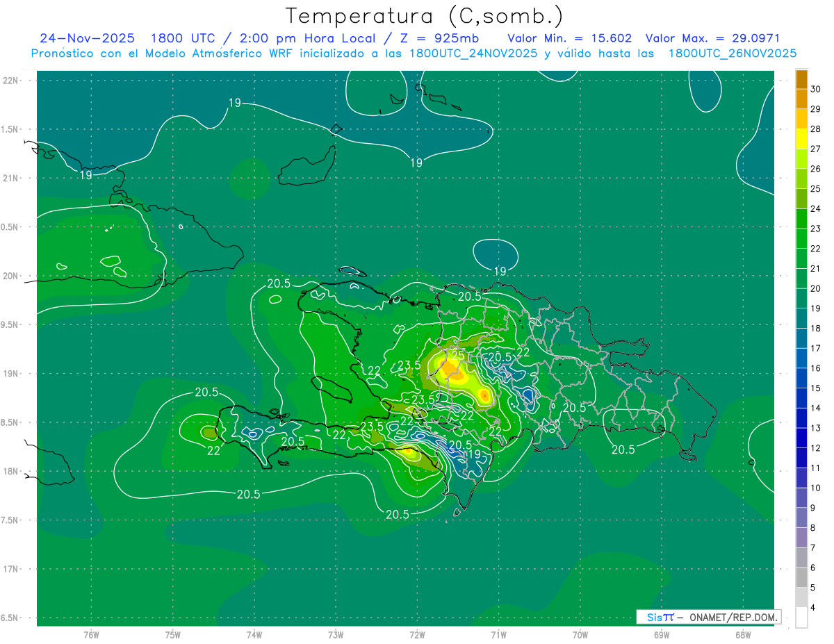This screenshot has width=834, height=644.
Task: Pick the gray swatch between 5 and 6
Action: pos(801,577)
